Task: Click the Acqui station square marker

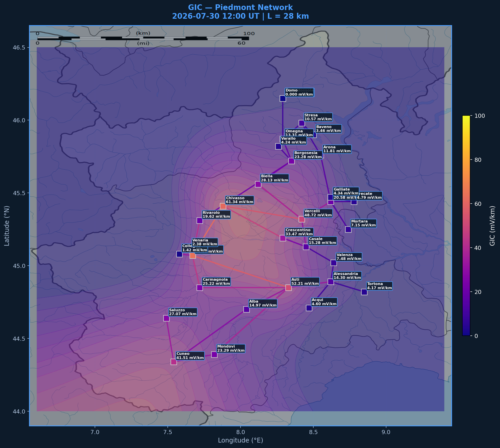Action: pyautogui.click(x=309, y=308)
